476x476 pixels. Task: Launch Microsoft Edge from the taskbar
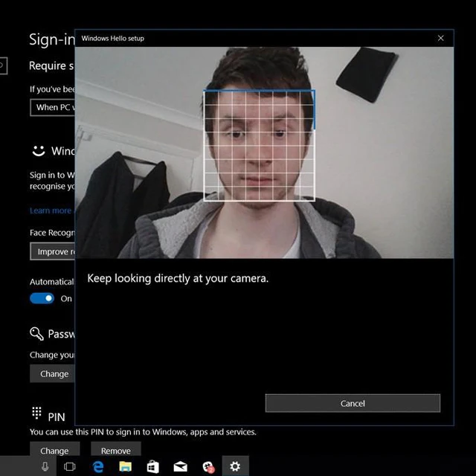pyautogui.click(x=97, y=466)
